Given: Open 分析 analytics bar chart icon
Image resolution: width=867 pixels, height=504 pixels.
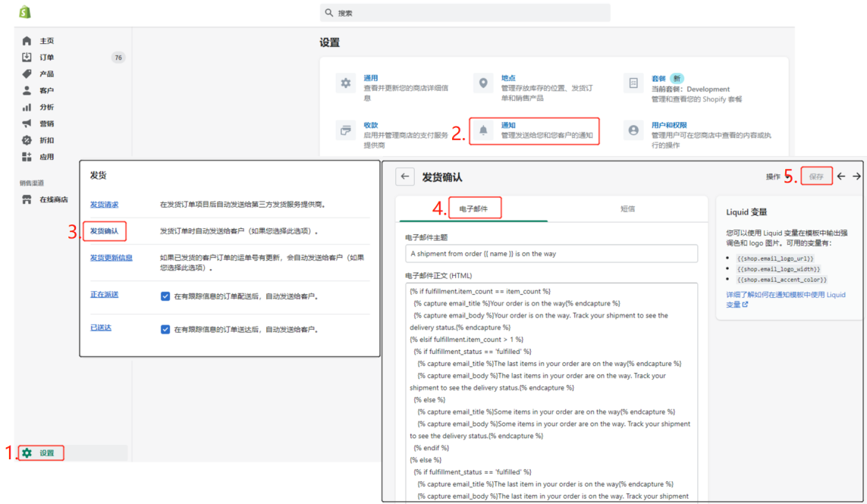Looking at the screenshot, I should pyautogui.click(x=27, y=107).
